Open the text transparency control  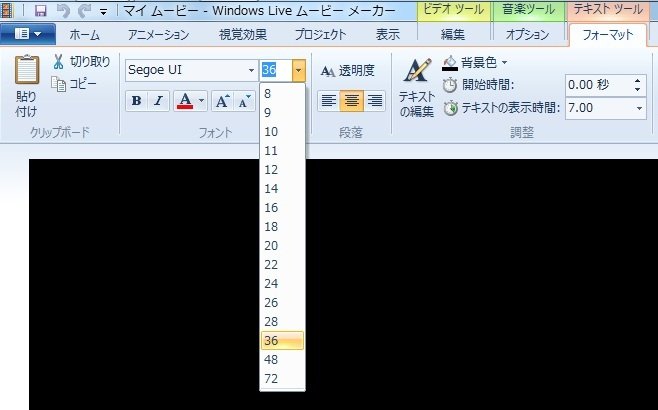(x=347, y=71)
